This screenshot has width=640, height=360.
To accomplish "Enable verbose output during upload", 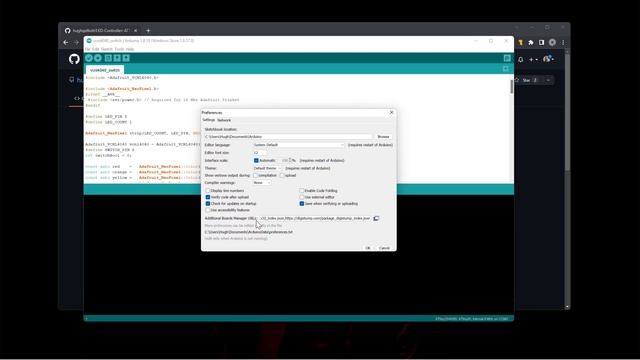I will (282, 176).
